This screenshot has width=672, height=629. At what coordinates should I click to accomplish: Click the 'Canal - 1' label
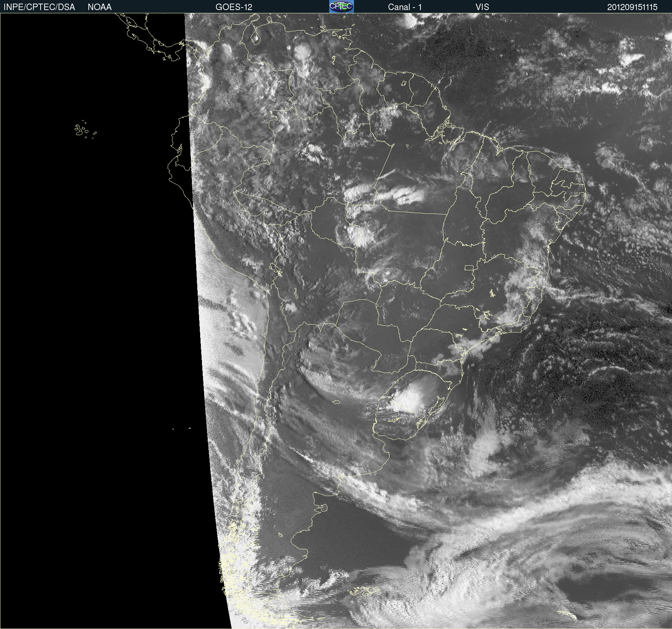405,7
